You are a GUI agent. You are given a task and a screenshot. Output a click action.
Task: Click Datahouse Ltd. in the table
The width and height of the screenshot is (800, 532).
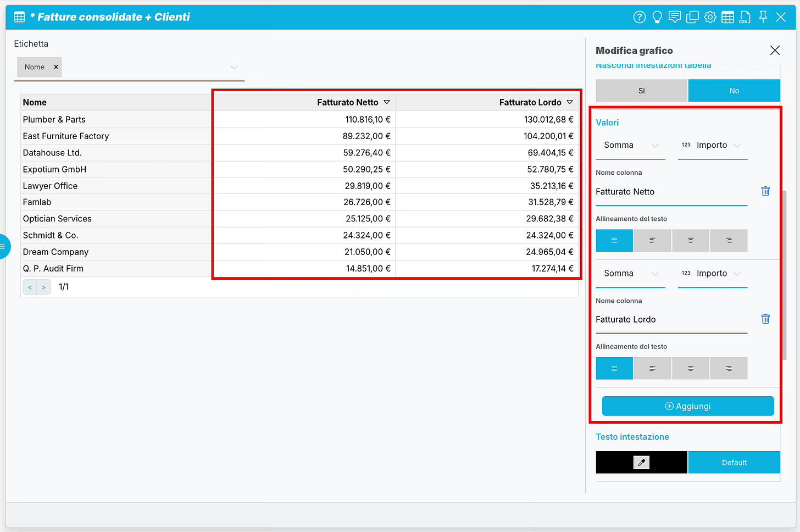52,152
